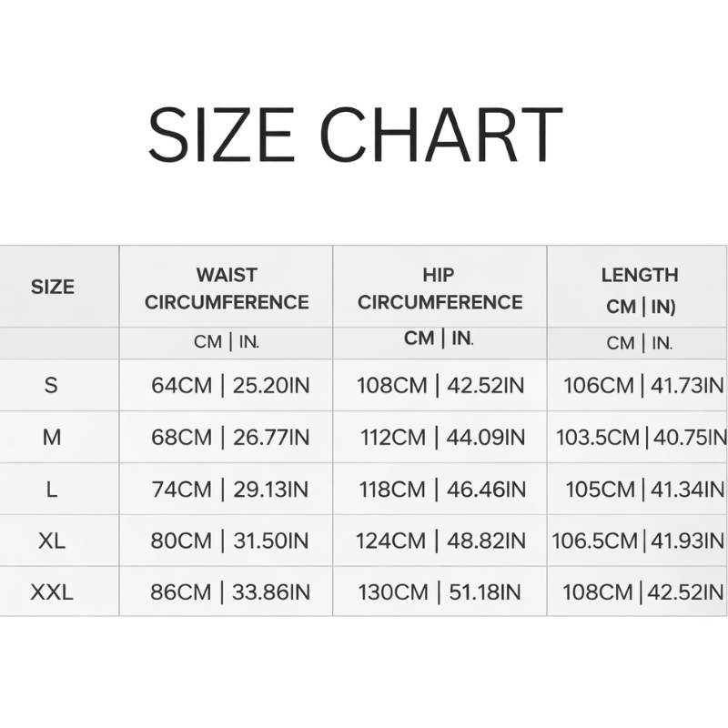Viewport: 728px width, 728px height.
Task: Click the 106CM | 41.73IN length cell
Action: click(x=643, y=386)
